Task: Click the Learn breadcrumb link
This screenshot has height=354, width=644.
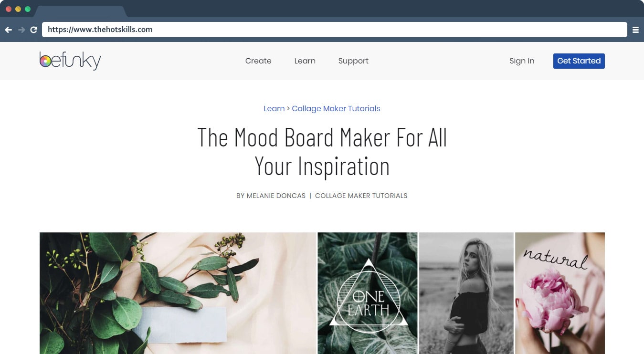Action: point(274,108)
